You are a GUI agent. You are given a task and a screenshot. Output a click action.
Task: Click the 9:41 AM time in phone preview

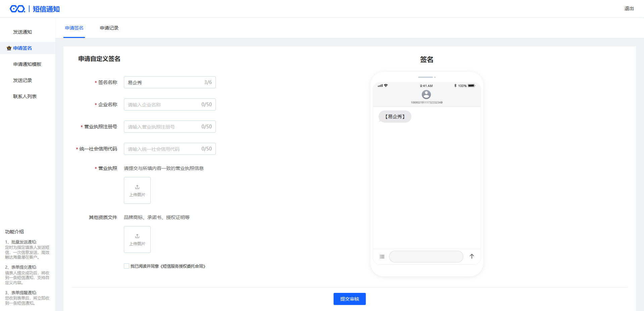tap(426, 86)
